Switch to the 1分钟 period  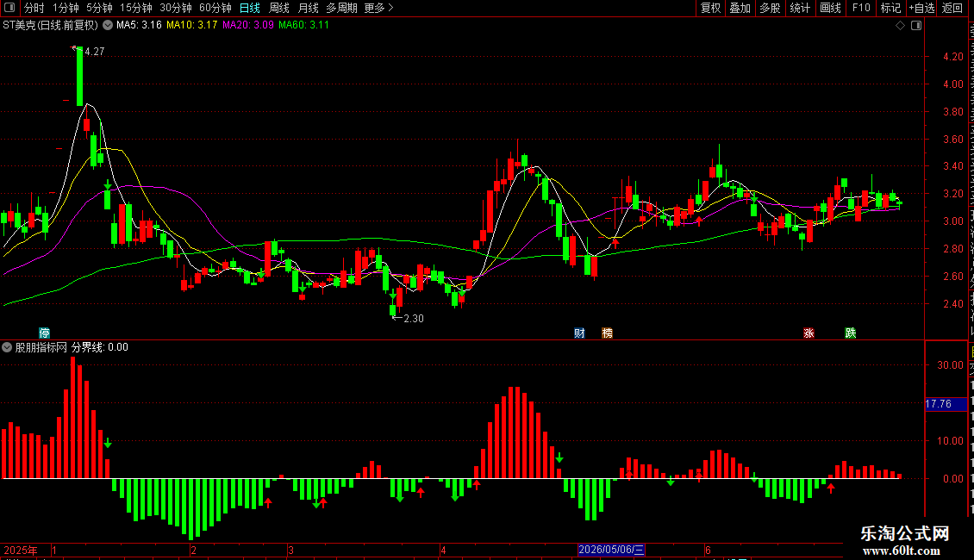pos(66,8)
